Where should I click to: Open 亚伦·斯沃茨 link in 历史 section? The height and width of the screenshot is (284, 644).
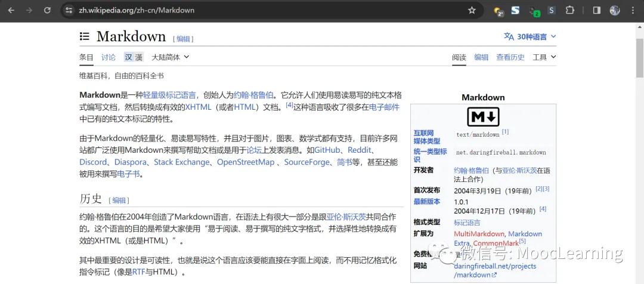pos(346,216)
